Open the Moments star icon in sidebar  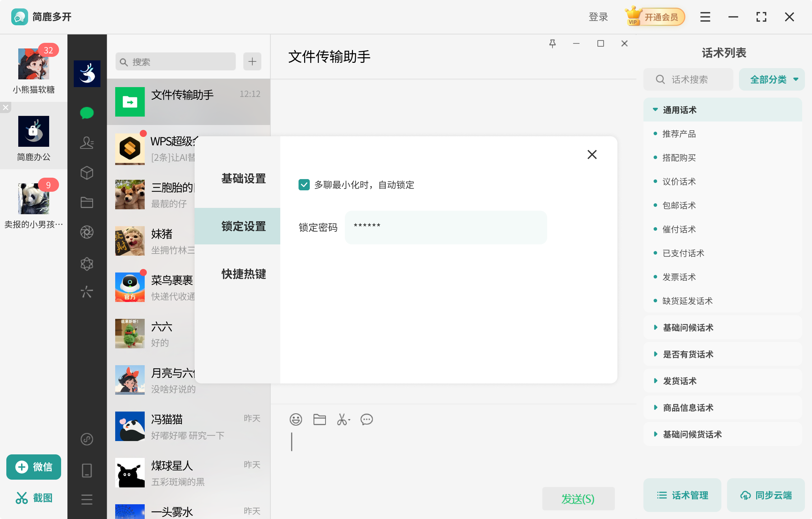[x=87, y=264]
